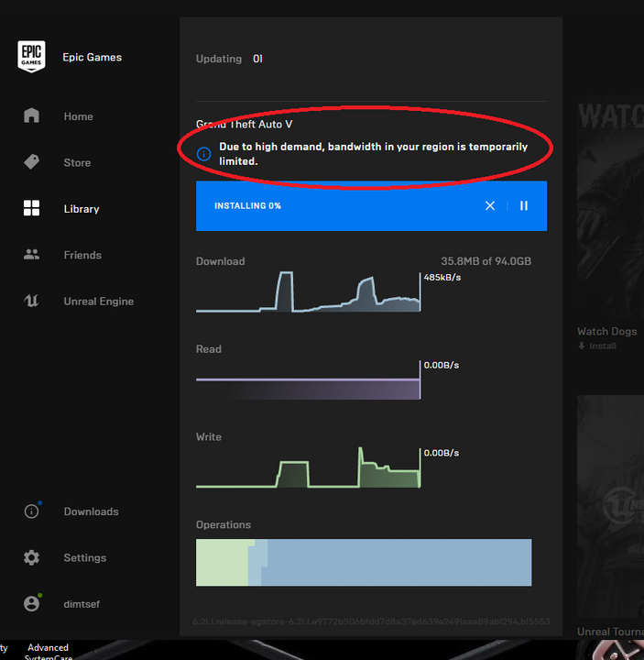Click the user profile avatar icon
This screenshot has width=644, height=660.
(x=31, y=603)
